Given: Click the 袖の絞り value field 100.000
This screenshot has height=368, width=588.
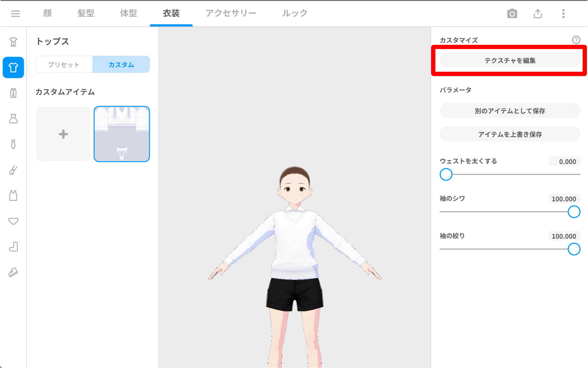Looking at the screenshot, I should coord(564,236).
